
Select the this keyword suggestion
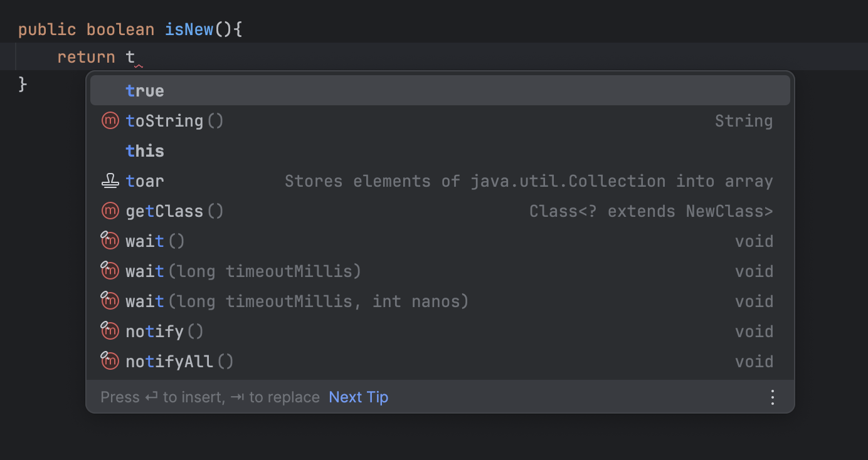[144, 150]
